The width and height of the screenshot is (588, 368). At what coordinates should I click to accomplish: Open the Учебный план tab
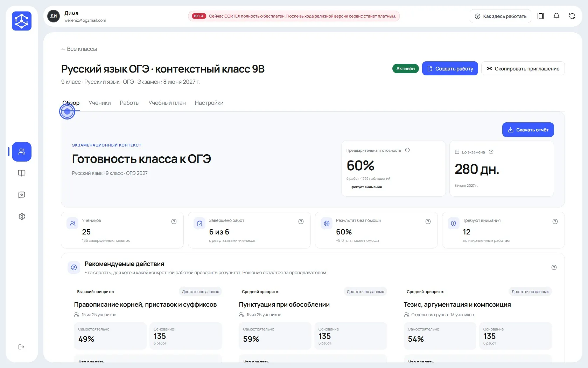click(167, 103)
